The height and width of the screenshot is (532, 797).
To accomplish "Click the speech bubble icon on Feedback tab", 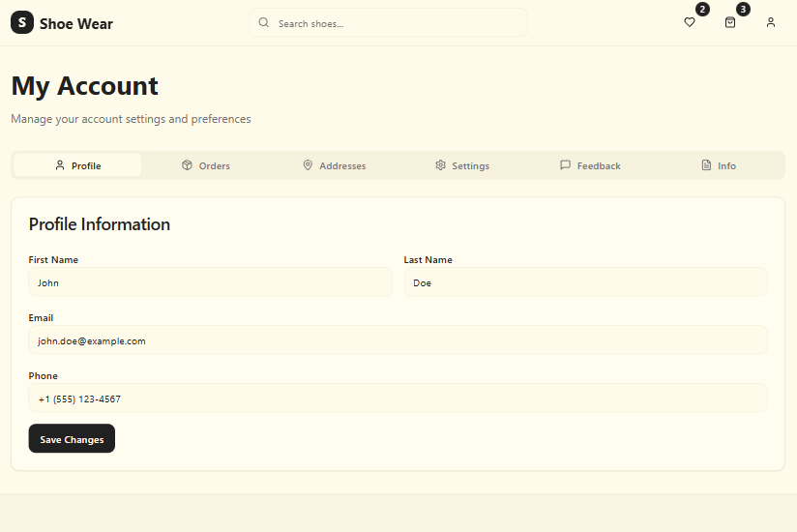I will point(565,165).
